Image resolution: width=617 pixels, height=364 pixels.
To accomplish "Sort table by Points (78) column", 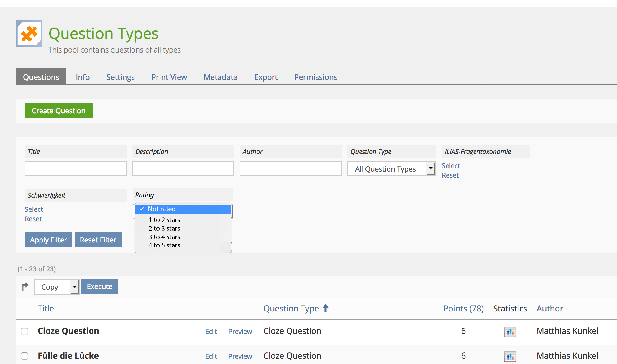I will coord(463,309).
